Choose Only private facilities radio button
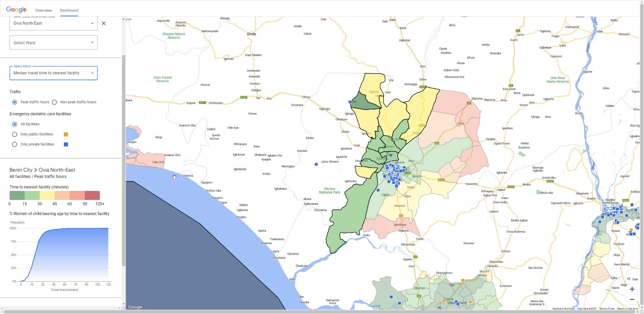The image size is (644, 314). click(x=14, y=145)
